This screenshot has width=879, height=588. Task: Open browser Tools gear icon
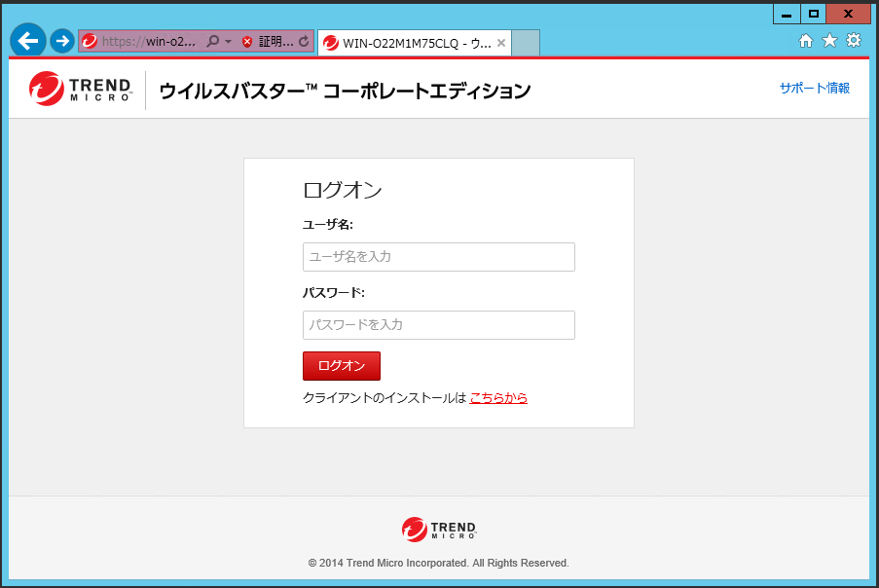854,40
